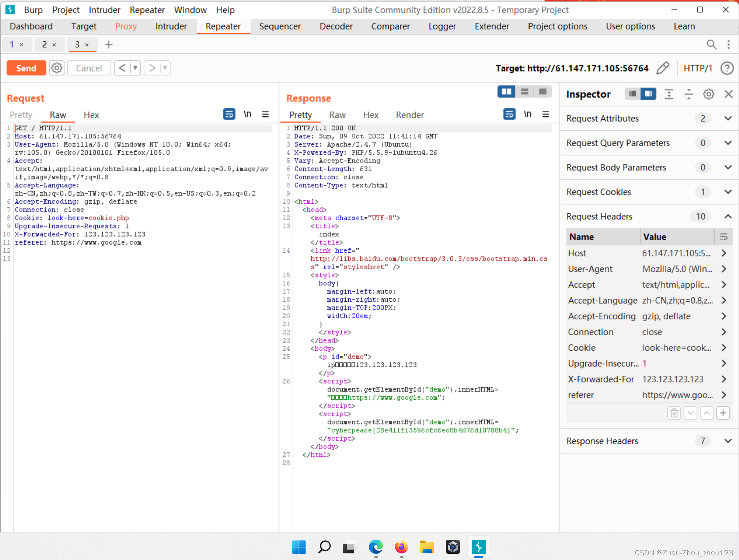Screen dimensions: 739x560
Task: Open X-Forwarded-For header details arrow
Action: (x=724, y=379)
